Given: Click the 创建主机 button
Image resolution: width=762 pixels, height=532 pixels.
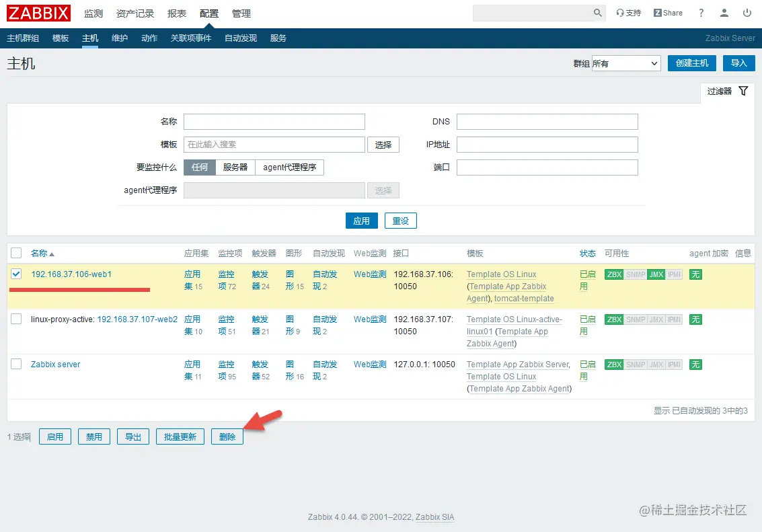Looking at the screenshot, I should point(692,63).
